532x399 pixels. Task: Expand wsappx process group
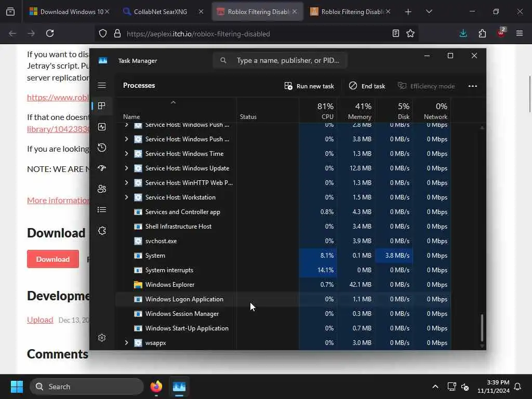coord(126,343)
